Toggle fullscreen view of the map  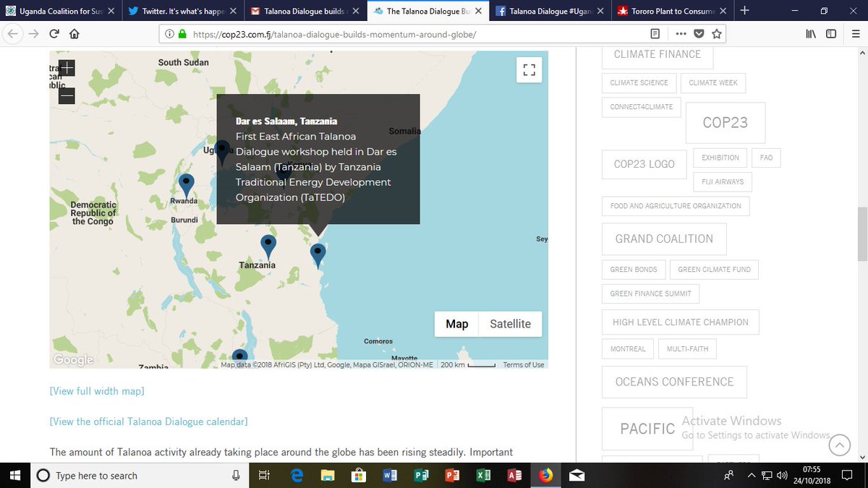point(529,70)
